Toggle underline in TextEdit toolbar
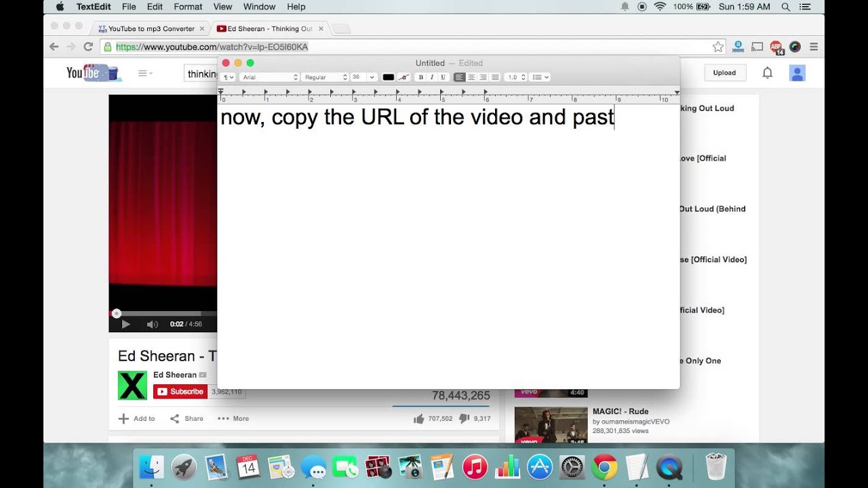The width and height of the screenshot is (868, 488). point(443,77)
